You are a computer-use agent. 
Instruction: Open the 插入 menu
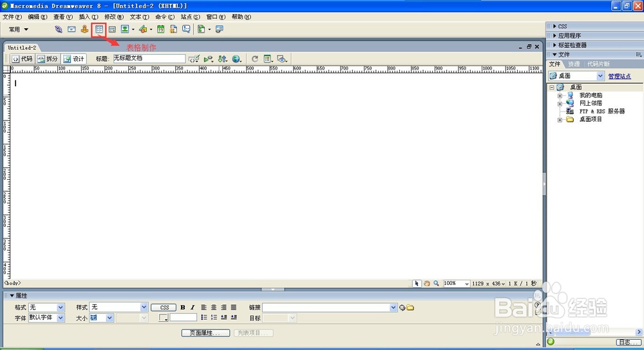click(x=88, y=17)
